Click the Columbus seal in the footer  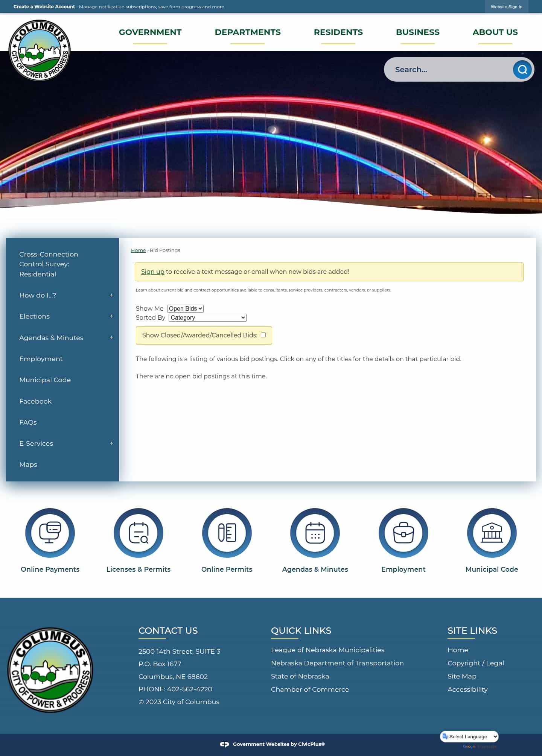coord(50,670)
